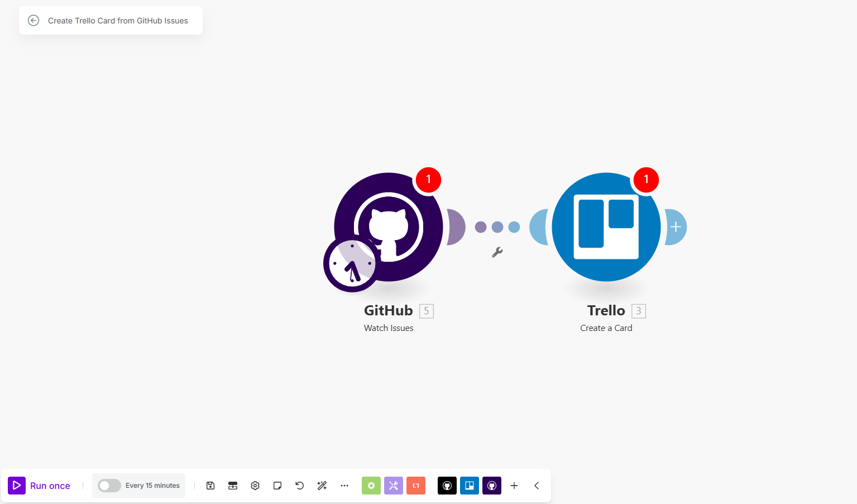
Task: Toggle scenario scheduling on
Action: point(109,486)
